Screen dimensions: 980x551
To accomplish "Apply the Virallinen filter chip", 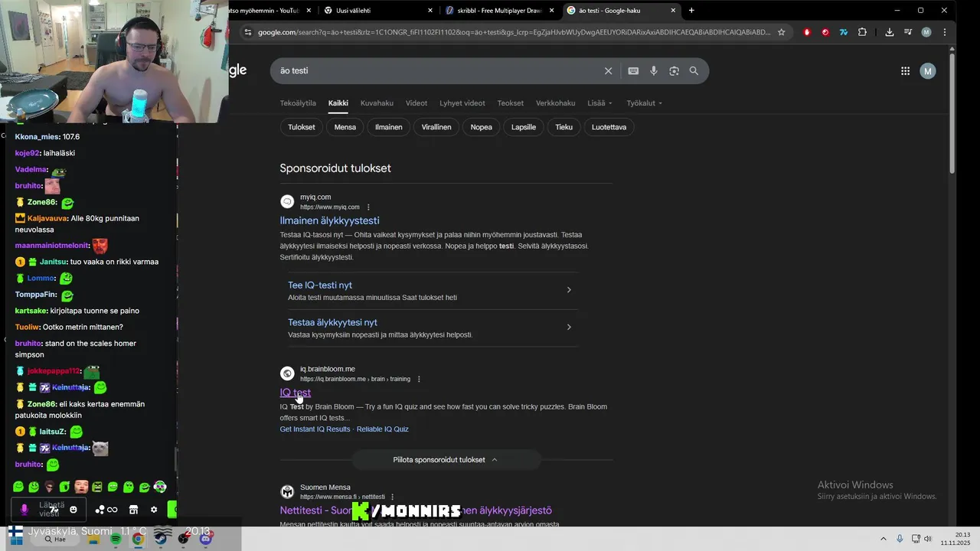I will (436, 127).
